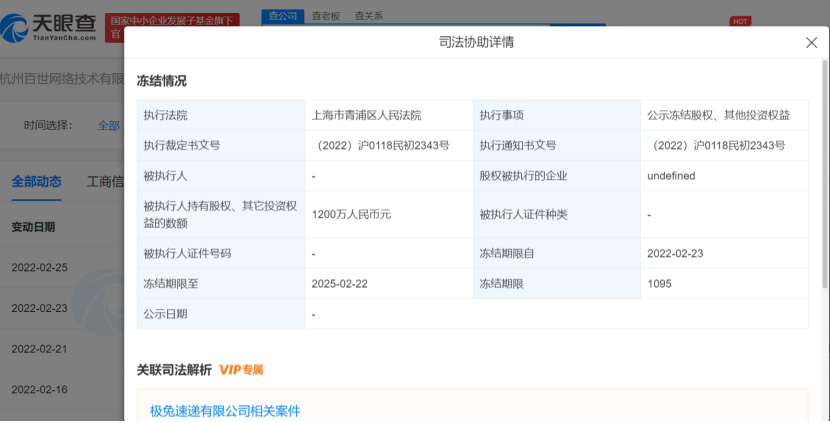The image size is (830, 422).
Task: Switch to the 查关系 search tab
Action: [x=369, y=16]
